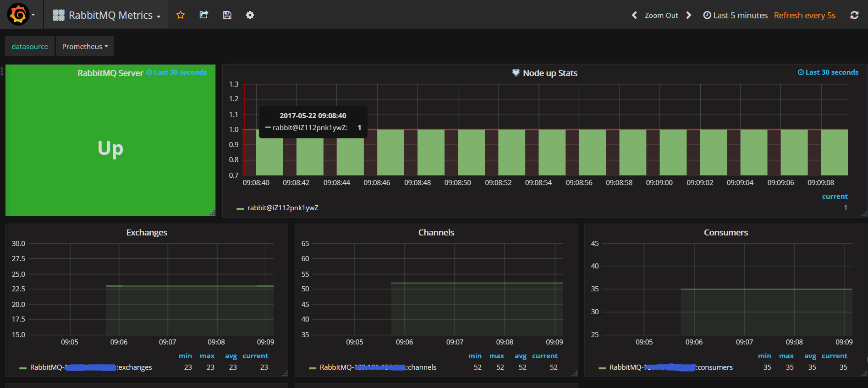
Task: Sort Consumers legend by max column
Action: click(x=786, y=356)
